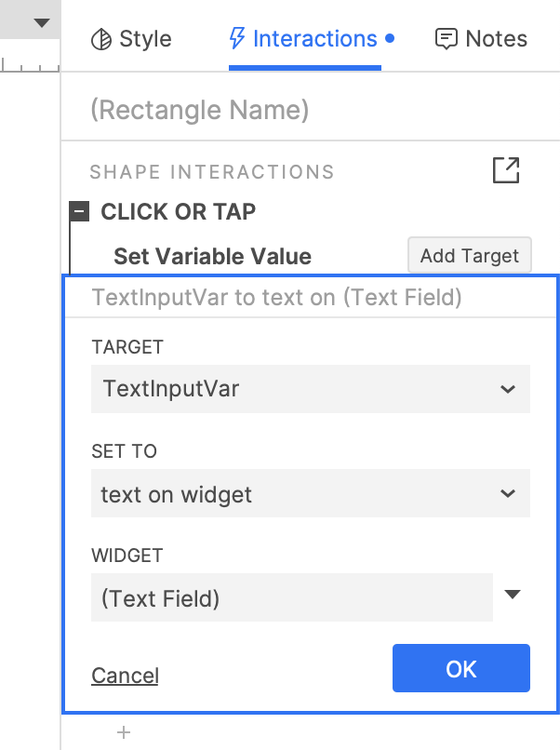This screenshot has height=750, width=560.
Task: Click the TextInputVar to text summary row
Action: point(277,299)
